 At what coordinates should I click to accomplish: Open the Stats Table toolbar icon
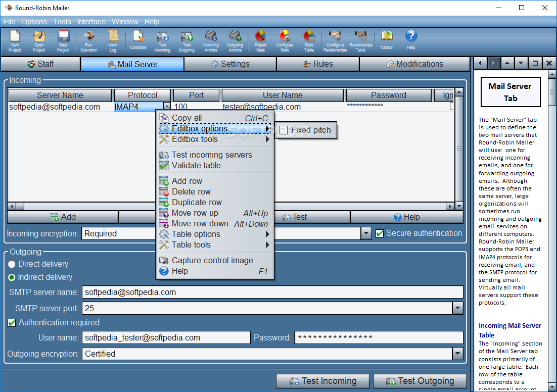click(x=309, y=41)
